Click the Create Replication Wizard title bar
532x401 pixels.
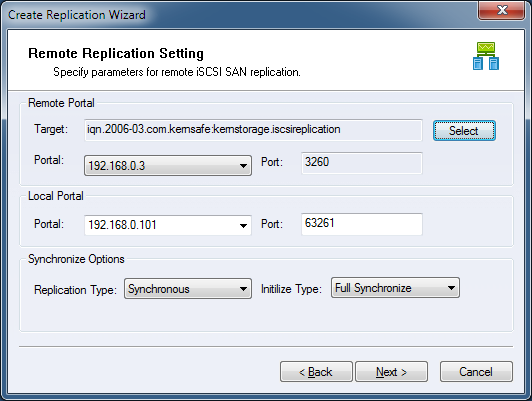click(238, 15)
